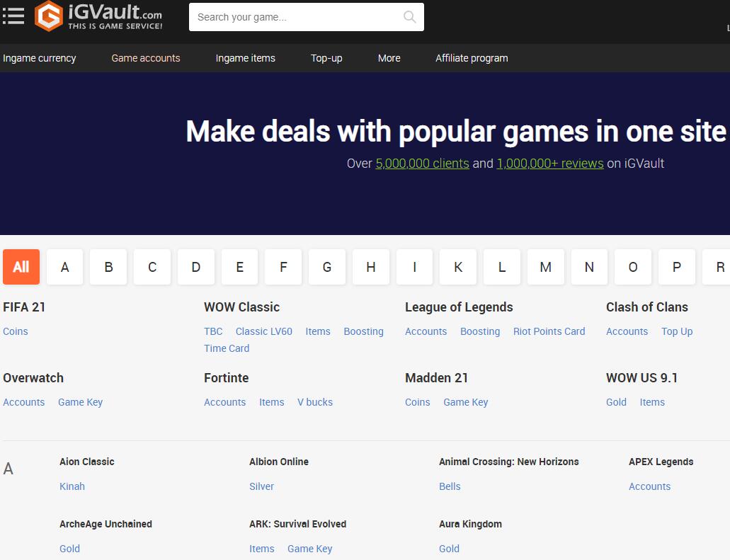Open WOW Classic Time Card link
Screen dimensions: 730x560
227,348
